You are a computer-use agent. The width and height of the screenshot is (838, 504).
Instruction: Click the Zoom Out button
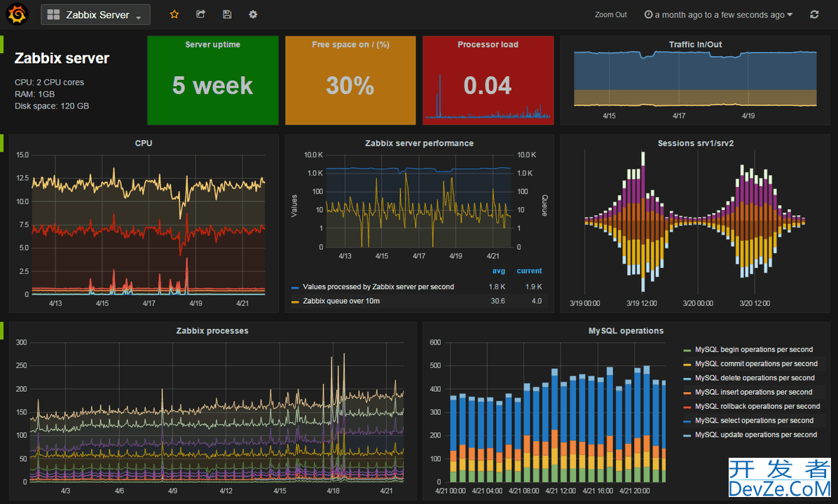click(611, 15)
